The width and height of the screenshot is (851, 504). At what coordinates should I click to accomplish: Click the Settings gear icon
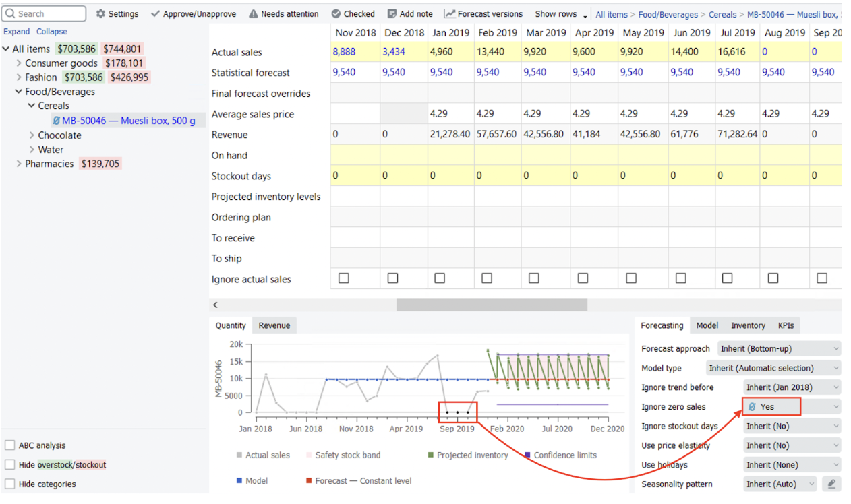(101, 14)
